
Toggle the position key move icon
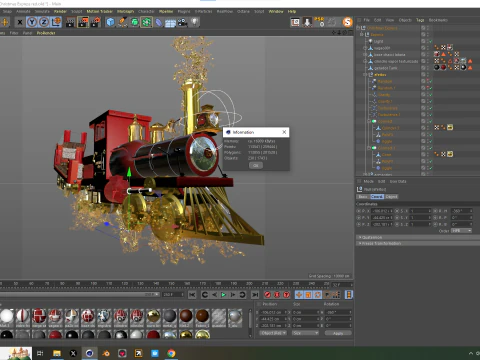point(299,295)
